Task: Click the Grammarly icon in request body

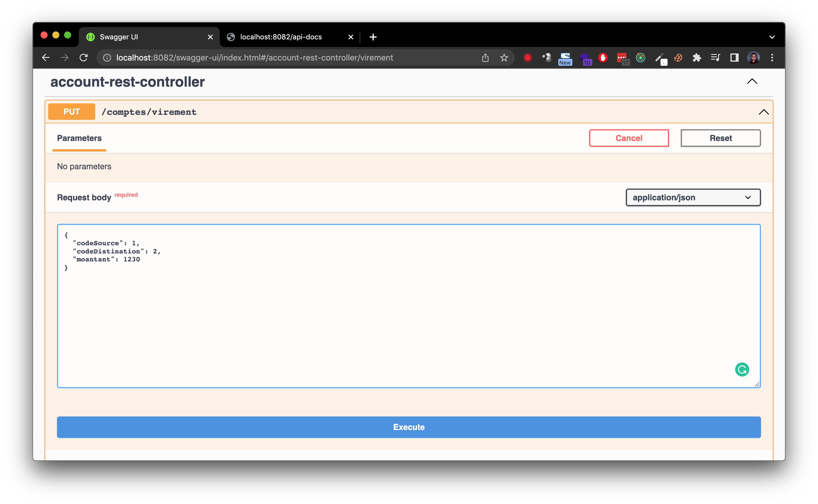Action: (742, 369)
